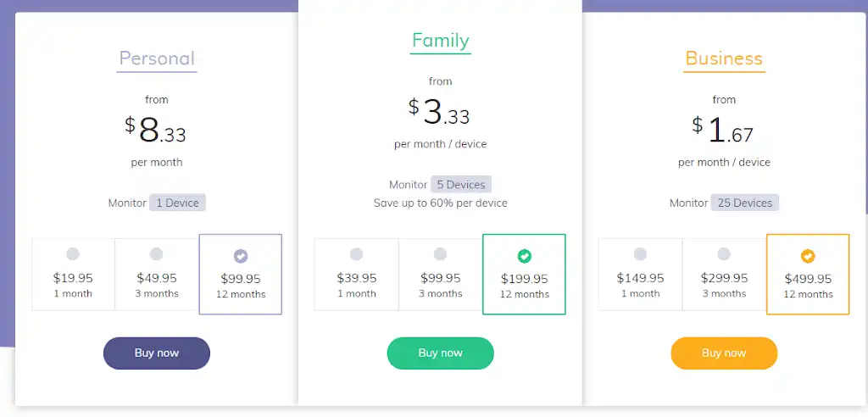The height and width of the screenshot is (417, 868).
Task: Select Personal 1 month $19.95 radio option
Action: point(73,254)
